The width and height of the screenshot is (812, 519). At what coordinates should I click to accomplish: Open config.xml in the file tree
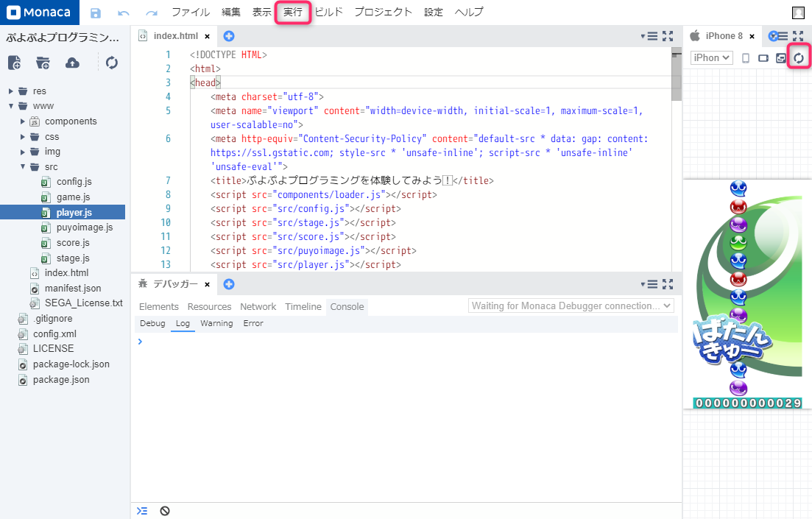[x=54, y=334]
